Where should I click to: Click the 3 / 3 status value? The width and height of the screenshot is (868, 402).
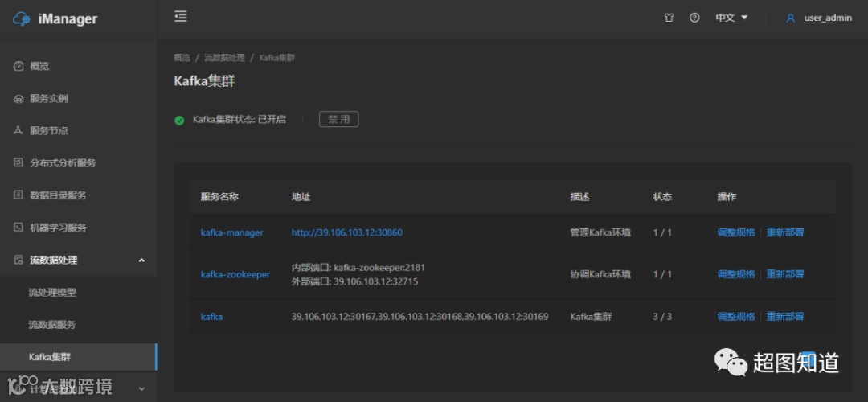[662, 317]
